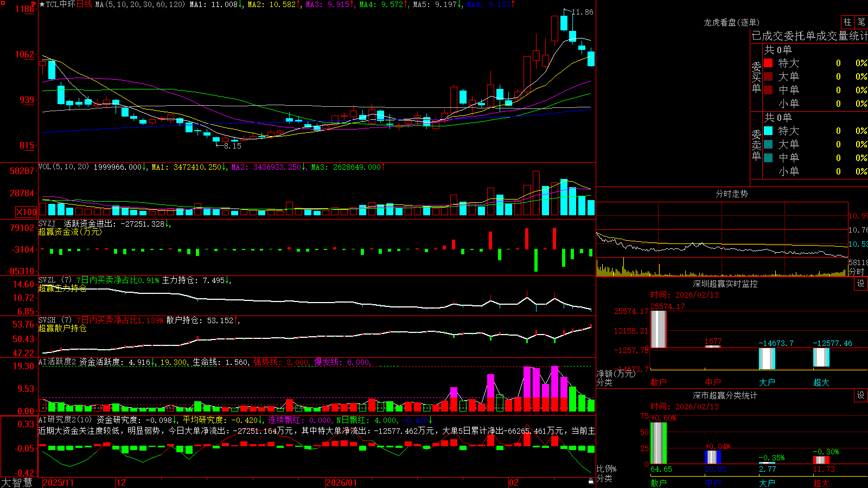This screenshot has height=488, width=868.
Task: Open 设 settings for 深市超赢分类统计
Action: click(861, 395)
